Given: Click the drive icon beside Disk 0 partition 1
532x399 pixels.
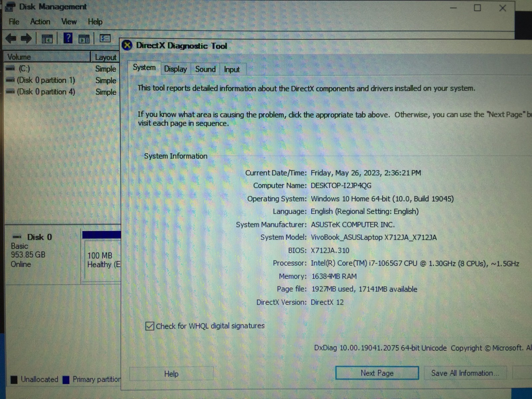Looking at the screenshot, I should [x=11, y=80].
